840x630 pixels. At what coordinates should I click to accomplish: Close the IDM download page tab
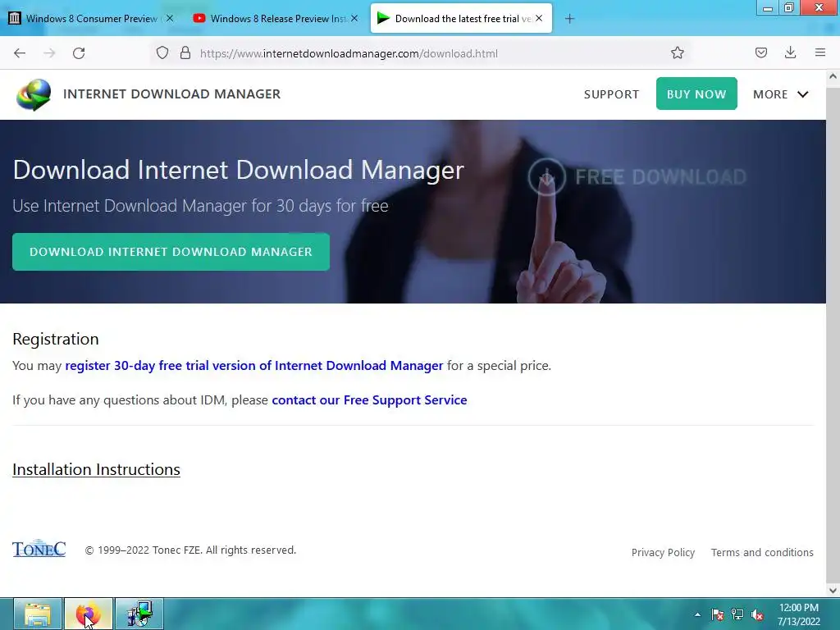(539, 18)
